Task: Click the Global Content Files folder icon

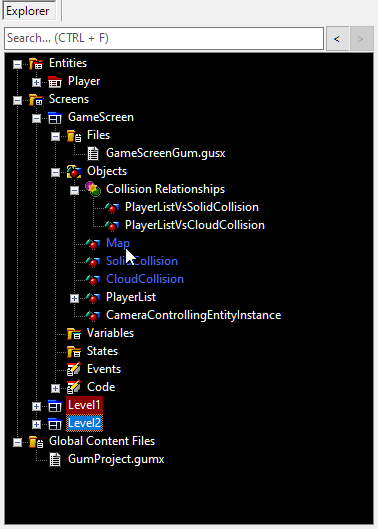Action: [x=36, y=442]
